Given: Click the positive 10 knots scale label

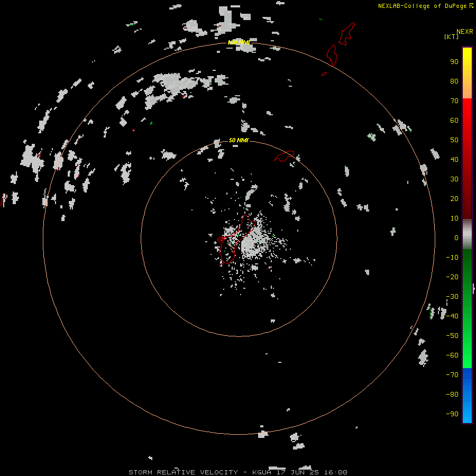Looking at the screenshot, I should [x=454, y=218].
